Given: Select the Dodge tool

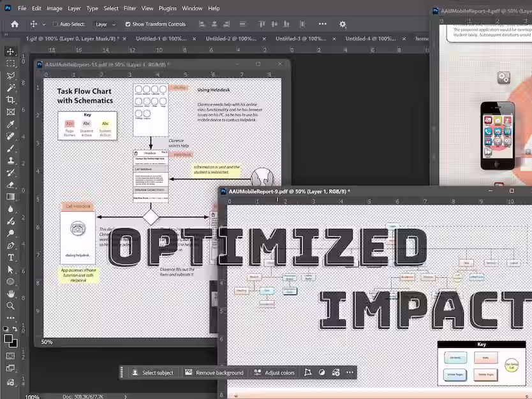Looking at the screenshot, I should [x=10, y=233].
